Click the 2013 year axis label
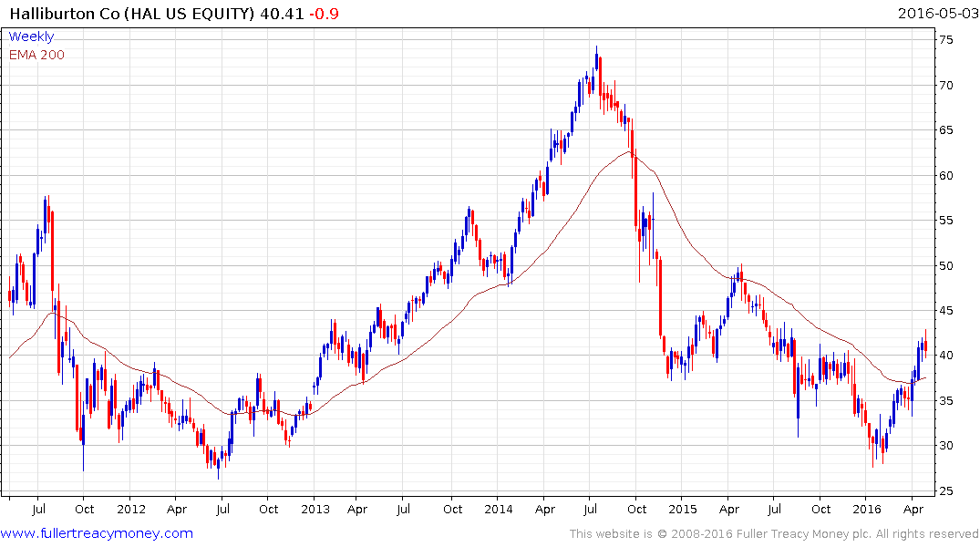This screenshot has width=980, height=547. (315, 509)
